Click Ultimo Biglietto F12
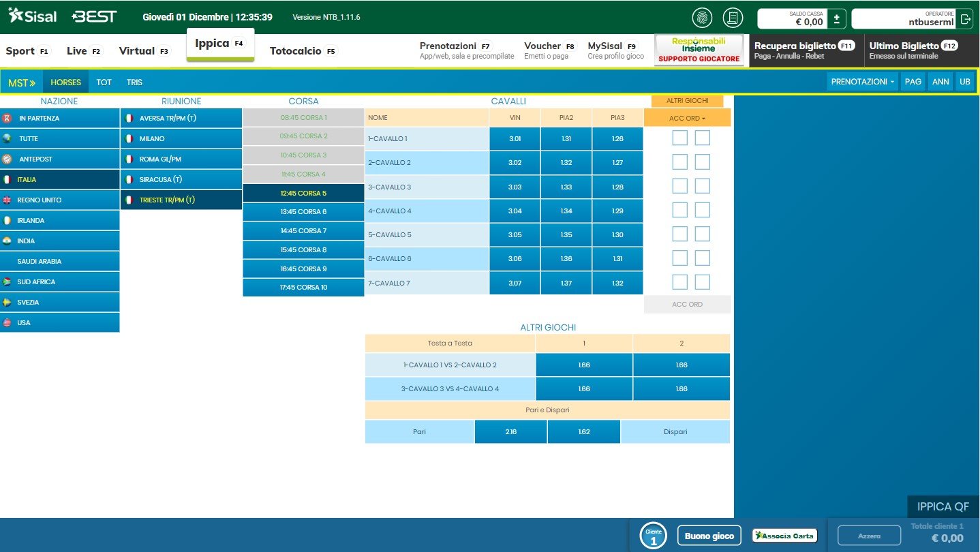The image size is (980, 552). click(x=921, y=50)
